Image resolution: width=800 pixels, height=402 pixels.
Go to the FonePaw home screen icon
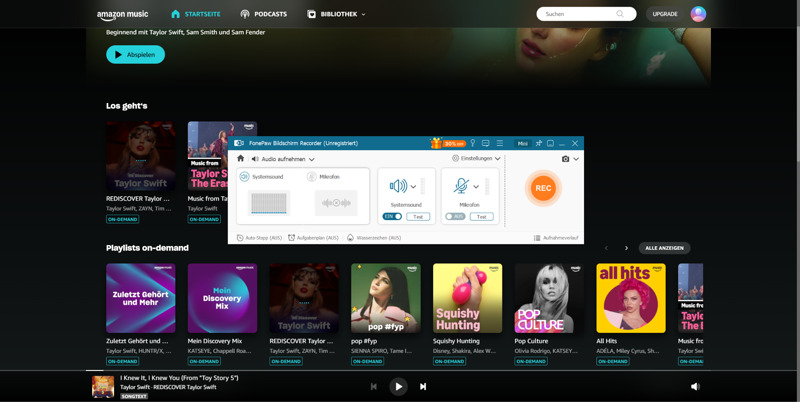coord(240,159)
